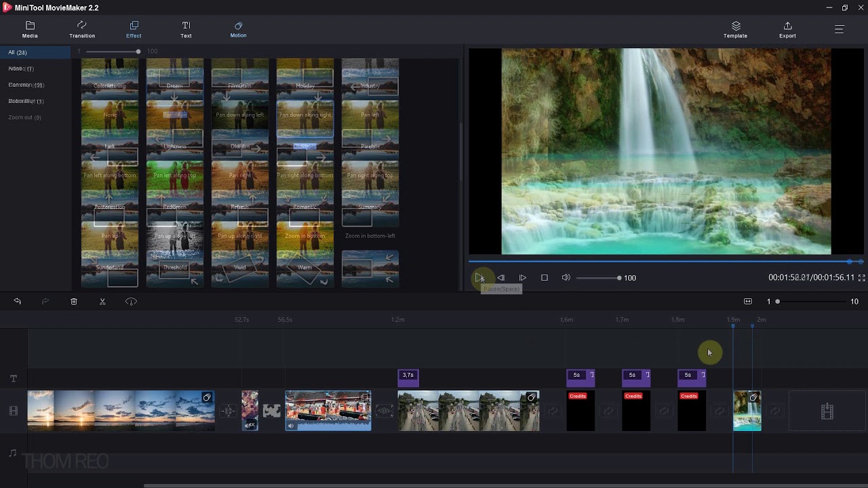
Task: Undo the last action
Action: (17, 302)
